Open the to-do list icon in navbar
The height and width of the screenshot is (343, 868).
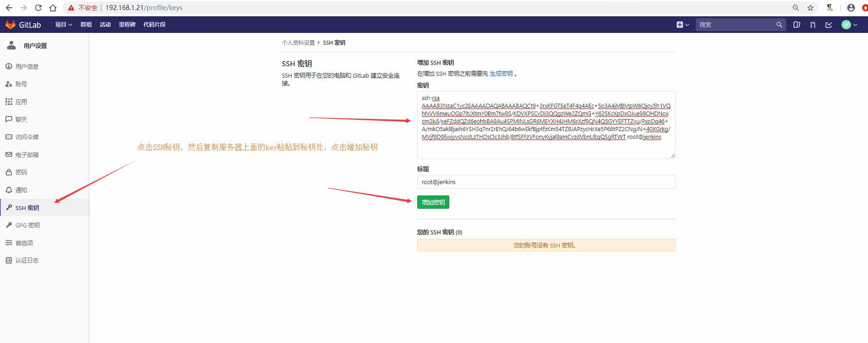tap(829, 25)
